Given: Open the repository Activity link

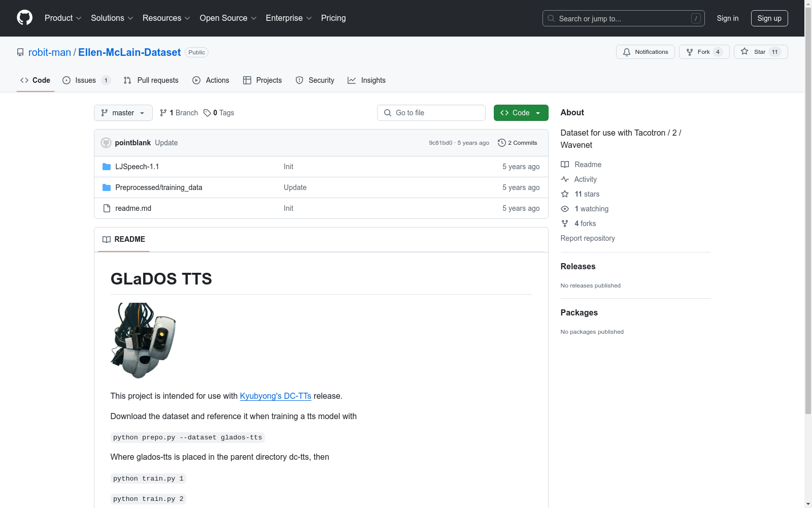Looking at the screenshot, I should (579, 179).
